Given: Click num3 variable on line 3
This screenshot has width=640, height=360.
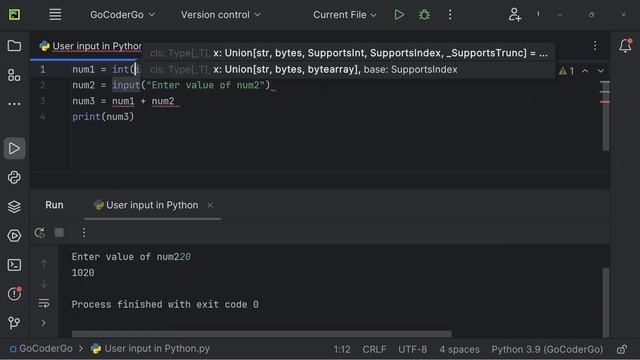Looking at the screenshot, I should [84, 101].
